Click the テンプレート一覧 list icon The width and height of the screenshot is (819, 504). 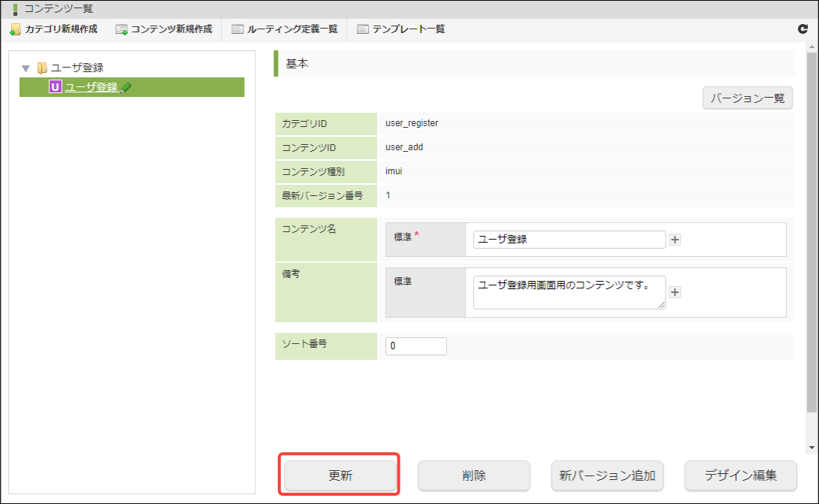(362, 29)
